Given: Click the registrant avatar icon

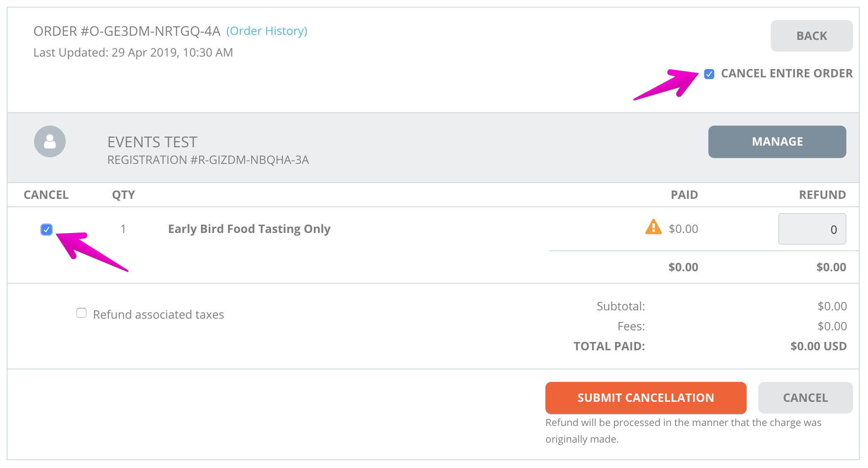Looking at the screenshot, I should pos(50,141).
